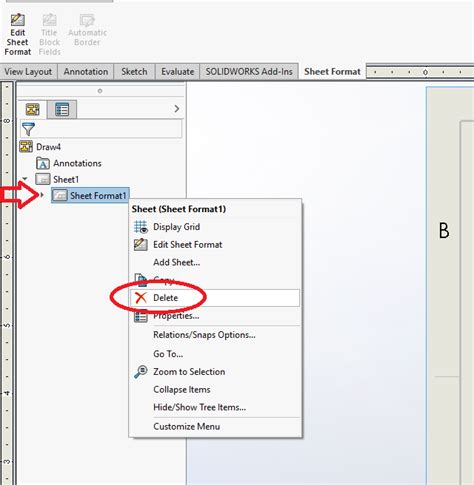Click the B zone letter on sheet

tap(444, 230)
